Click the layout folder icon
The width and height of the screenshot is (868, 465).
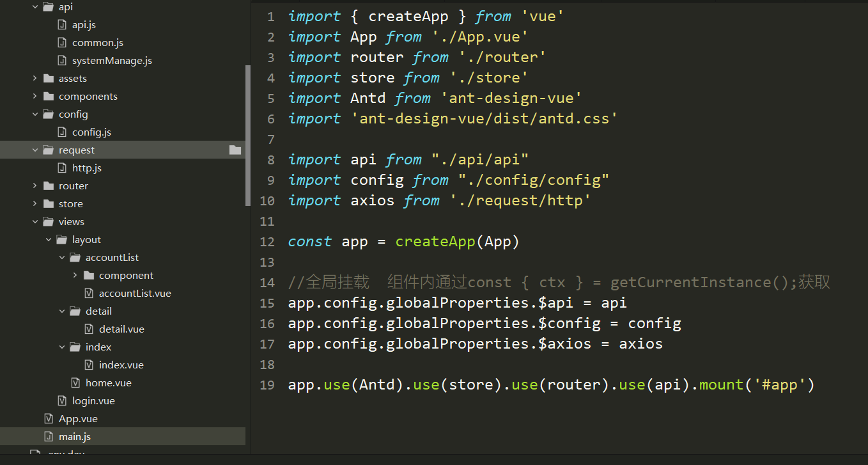[x=61, y=240]
